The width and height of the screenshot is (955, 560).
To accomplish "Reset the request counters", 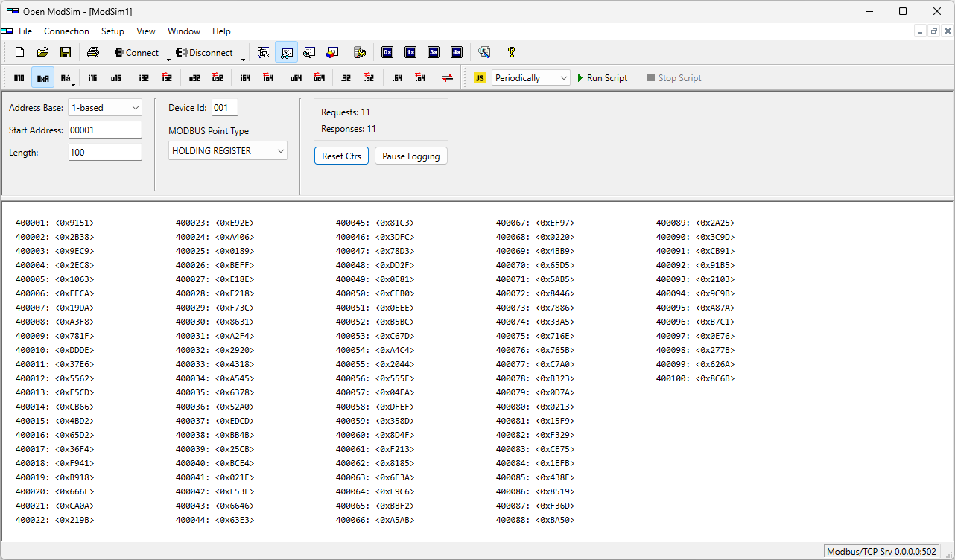I will 341,156.
